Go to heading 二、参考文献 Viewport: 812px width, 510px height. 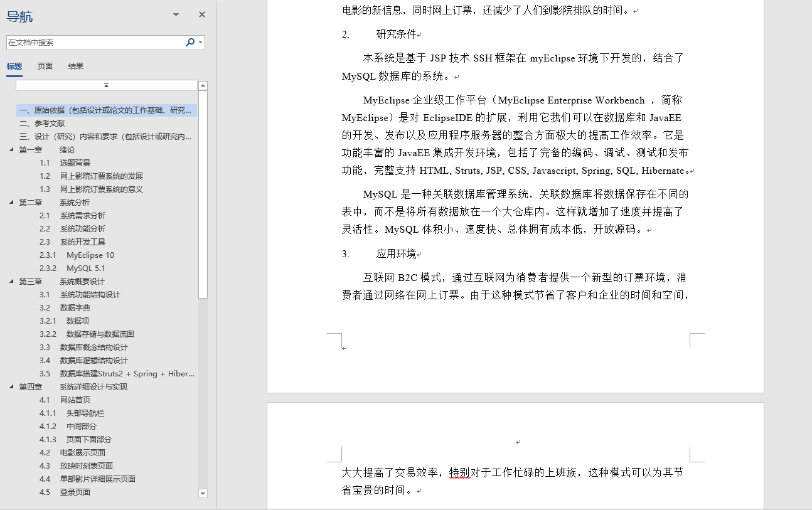(42, 124)
